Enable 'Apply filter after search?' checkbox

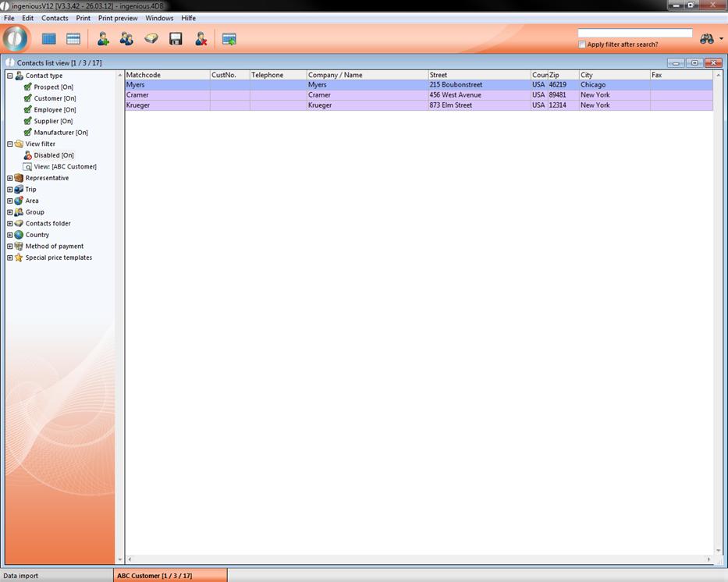pyautogui.click(x=582, y=44)
